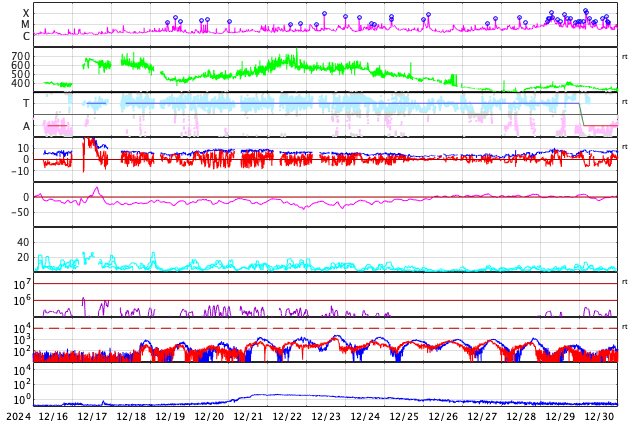Click the 12/20 date label
Viewport: 634px width, 424px height.
[x=209, y=416]
